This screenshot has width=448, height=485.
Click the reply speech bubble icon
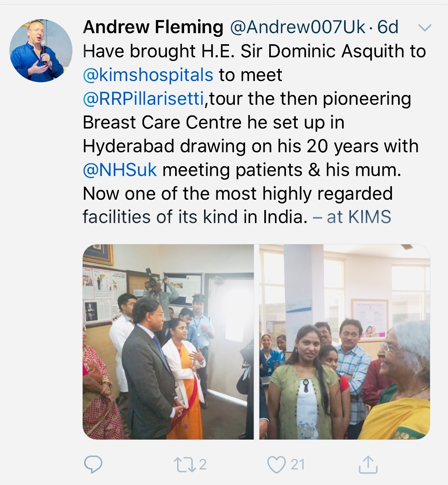pos(93,464)
